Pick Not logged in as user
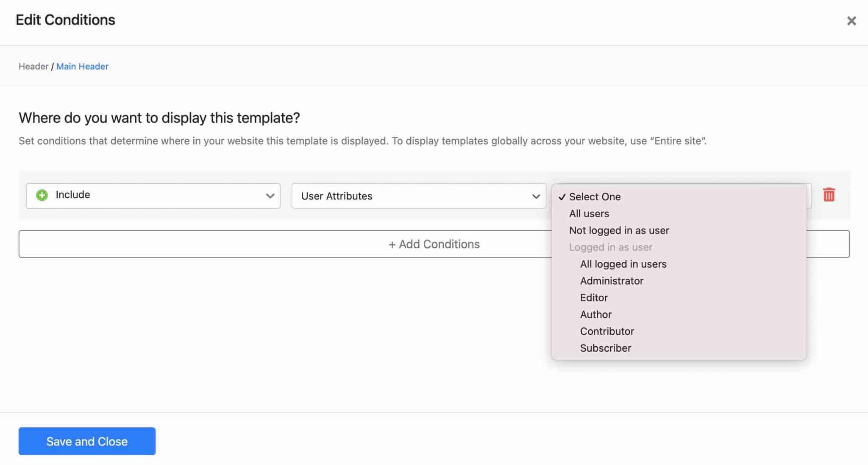868x465 pixels. 619,230
